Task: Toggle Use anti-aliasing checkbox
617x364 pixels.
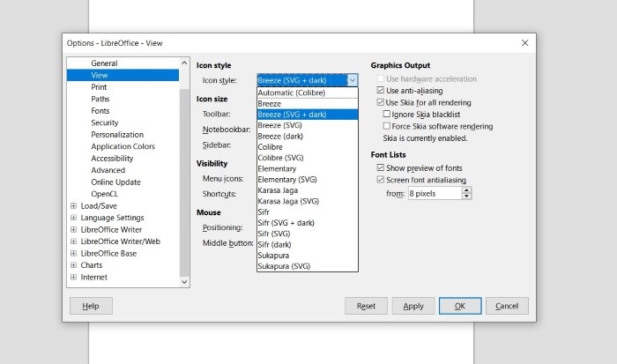Action: [380, 91]
